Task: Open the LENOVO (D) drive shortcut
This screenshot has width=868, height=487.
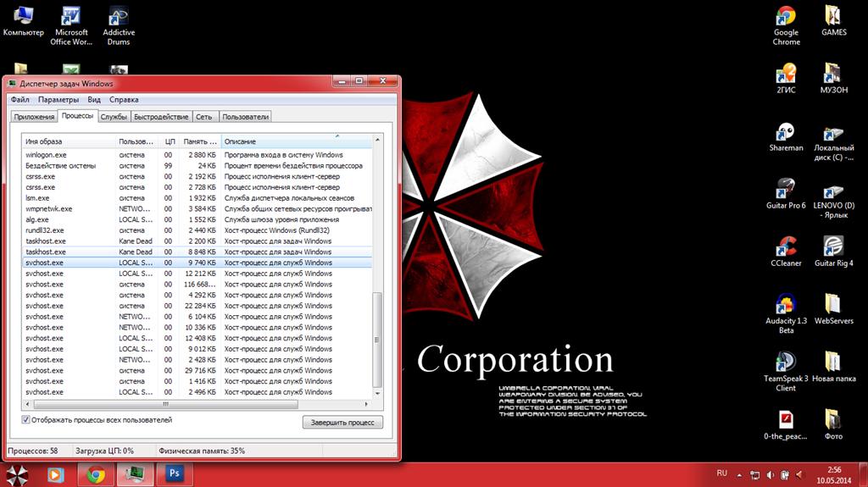Action: [834, 201]
